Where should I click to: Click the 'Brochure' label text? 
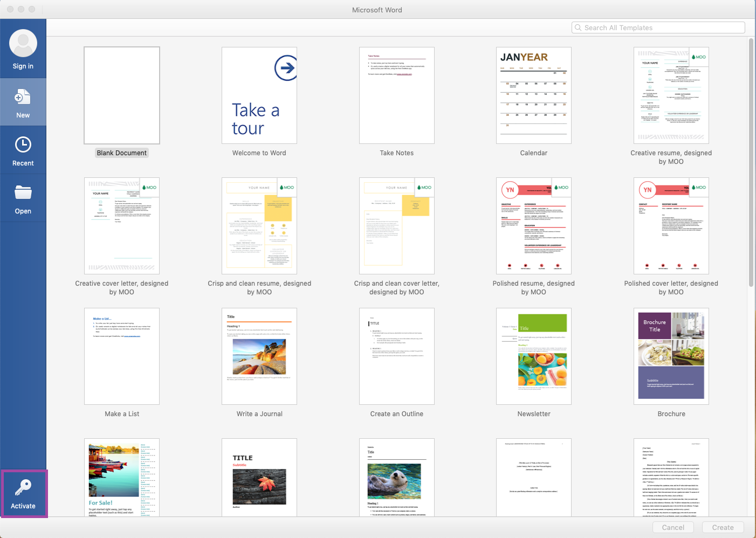[671, 414]
